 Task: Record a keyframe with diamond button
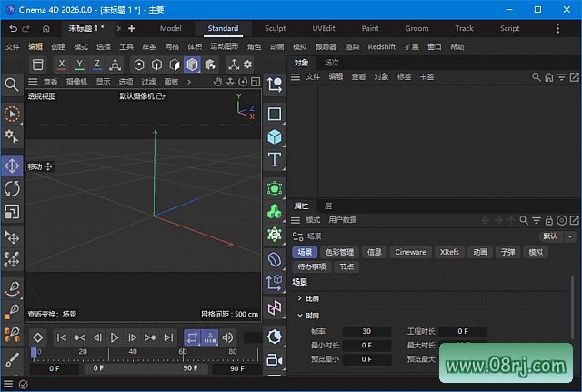point(38,337)
